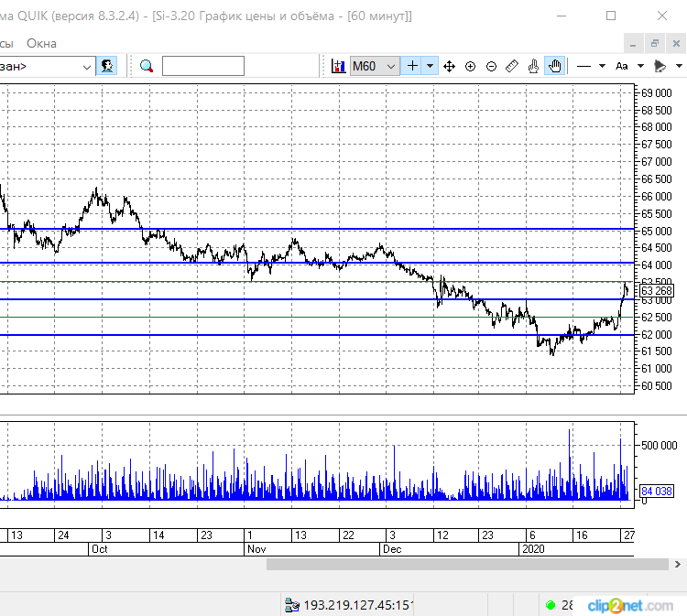The height and width of the screenshot is (616, 687).
Task: Click the magnifier search icon
Action: tap(147, 66)
